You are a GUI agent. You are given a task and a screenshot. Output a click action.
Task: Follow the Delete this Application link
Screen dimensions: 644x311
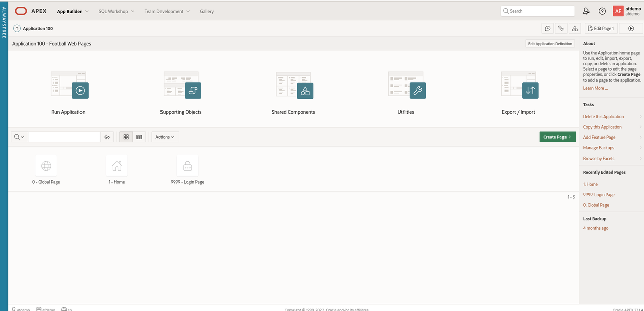pos(603,116)
